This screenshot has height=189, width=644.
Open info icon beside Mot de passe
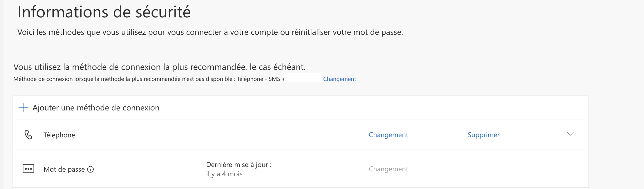tap(91, 169)
